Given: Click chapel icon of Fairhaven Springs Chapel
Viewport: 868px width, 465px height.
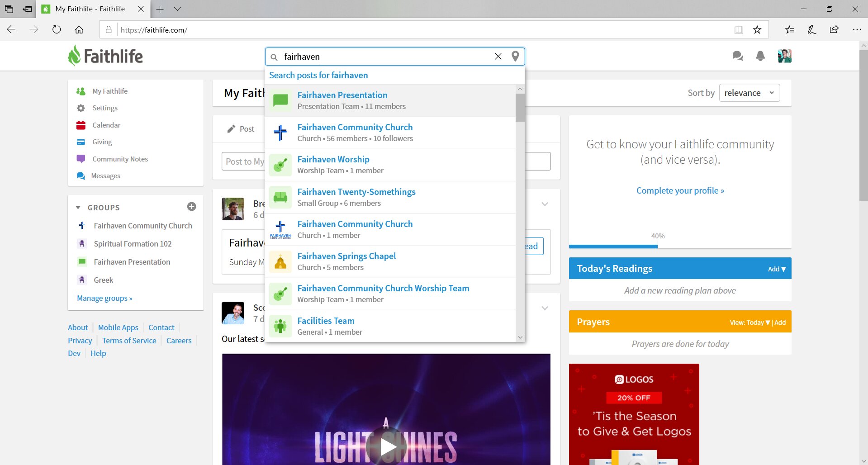Looking at the screenshot, I should click(280, 262).
